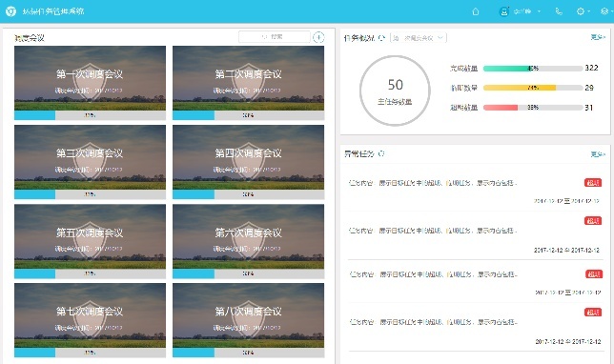Click the first red overdue tag
This screenshot has width=614, height=364.
pos(593,182)
